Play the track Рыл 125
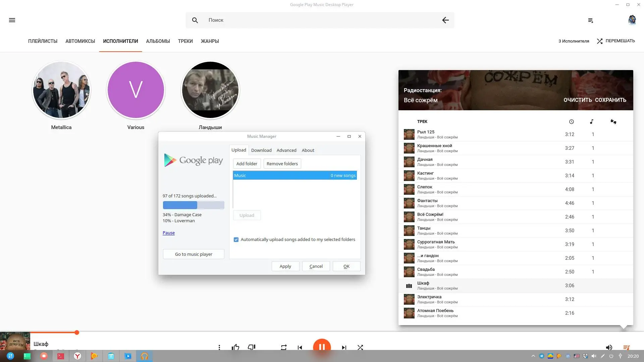This screenshot has height=362, width=644. (x=516, y=134)
